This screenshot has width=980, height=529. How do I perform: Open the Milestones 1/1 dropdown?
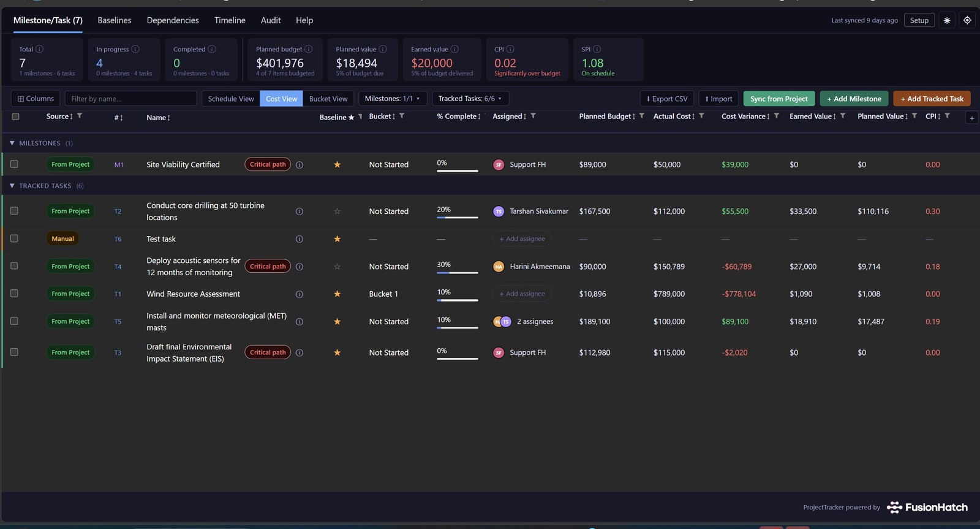(393, 98)
